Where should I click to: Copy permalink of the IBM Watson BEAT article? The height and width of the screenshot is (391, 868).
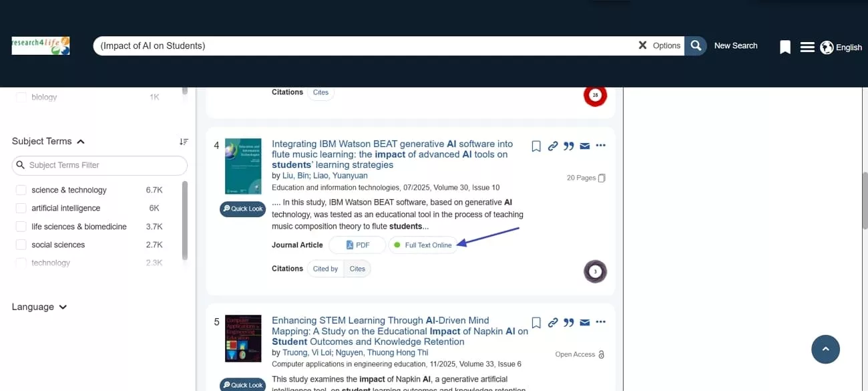(x=553, y=146)
